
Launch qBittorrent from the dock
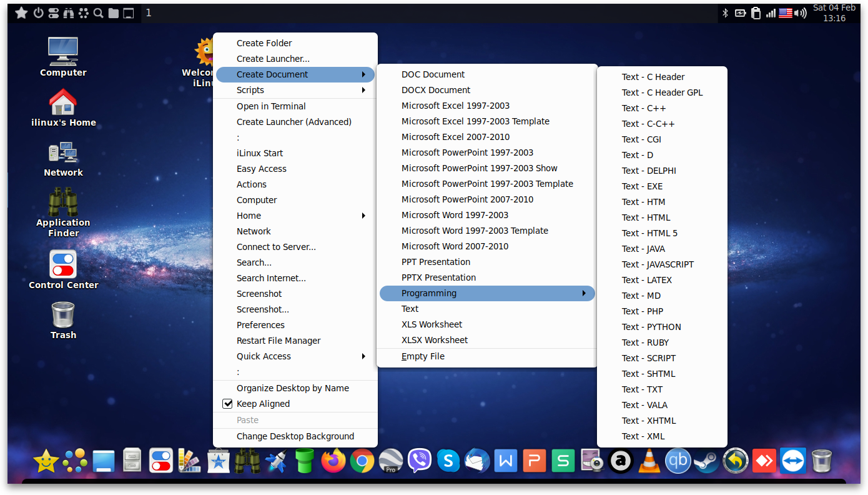[678, 462]
